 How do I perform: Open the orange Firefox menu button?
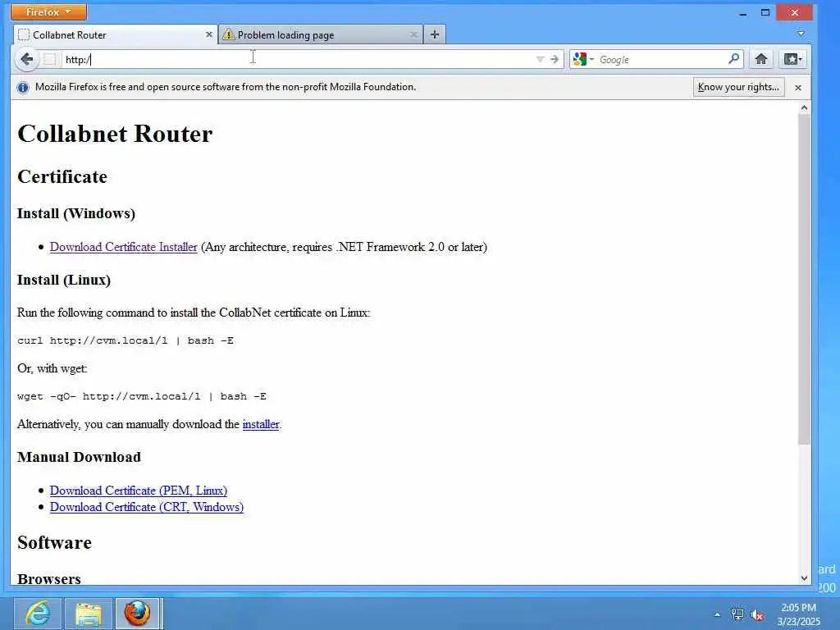pyautogui.click(x=48, y=11)
